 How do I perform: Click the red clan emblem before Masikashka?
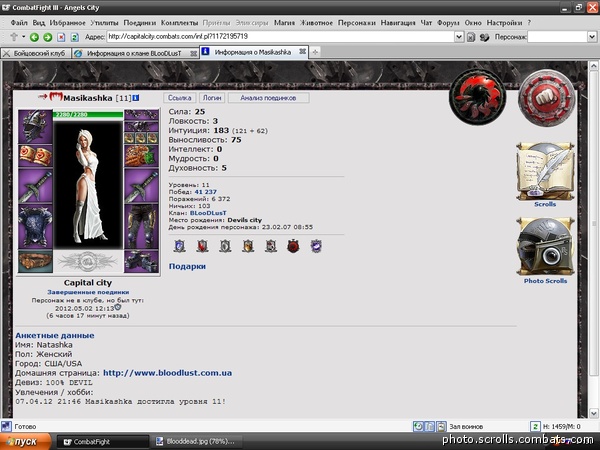click(x=56, y=96)
